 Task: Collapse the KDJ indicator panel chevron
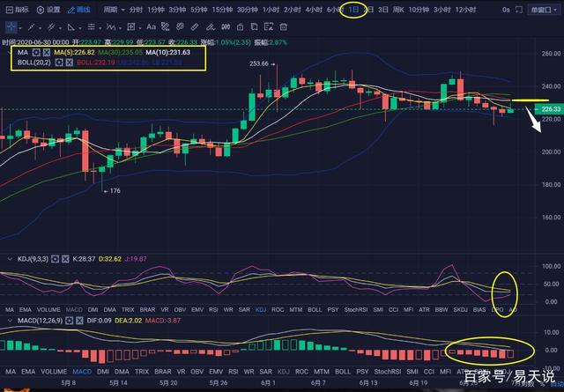pyautogui.click(x=10, y=259)
